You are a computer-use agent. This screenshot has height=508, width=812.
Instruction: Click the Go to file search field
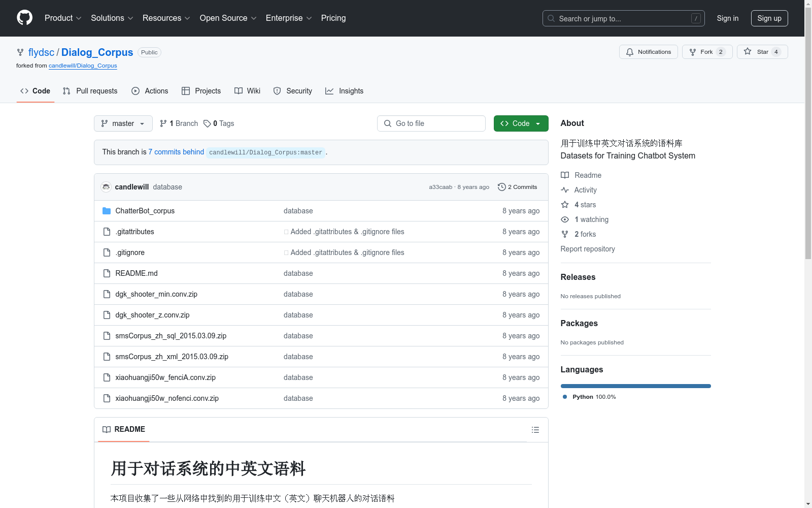point(431,123)
